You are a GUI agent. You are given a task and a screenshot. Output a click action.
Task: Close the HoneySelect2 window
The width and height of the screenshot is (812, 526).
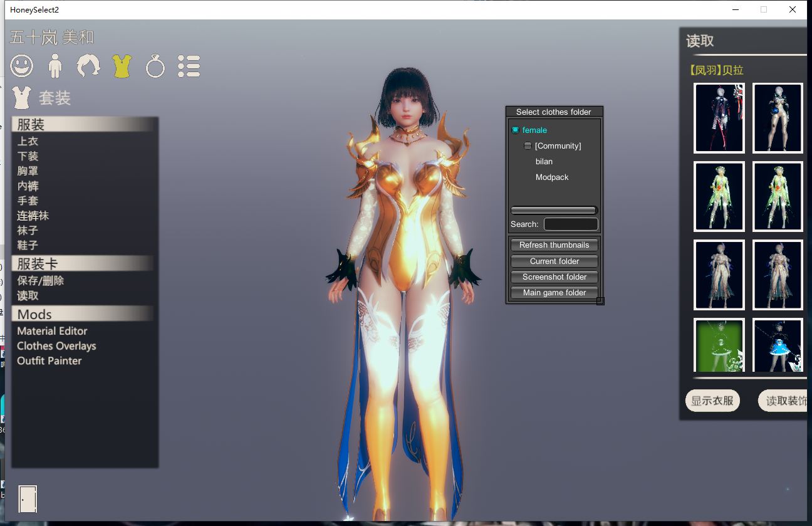793,9
